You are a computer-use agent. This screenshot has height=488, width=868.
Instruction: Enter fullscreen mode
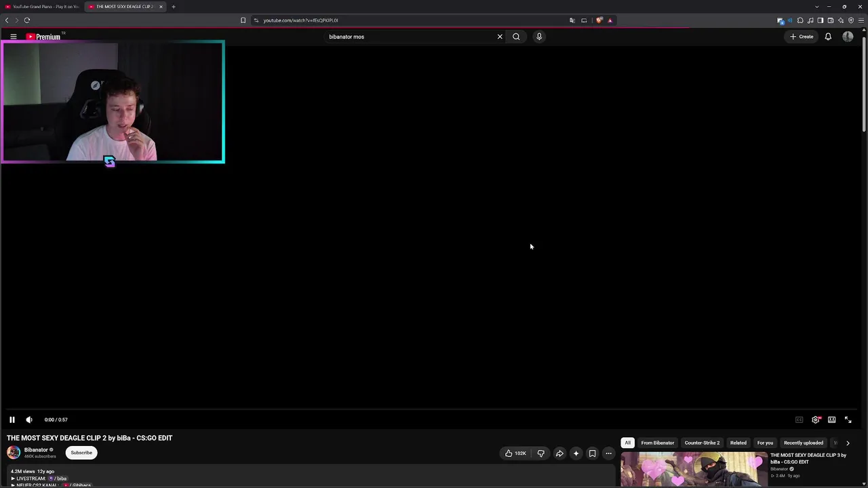848,420
